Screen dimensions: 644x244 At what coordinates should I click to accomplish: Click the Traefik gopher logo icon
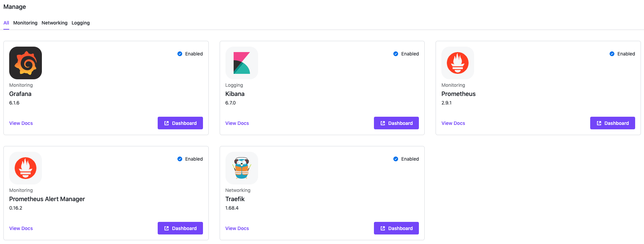pyautogui.click(x=242, y=168)
